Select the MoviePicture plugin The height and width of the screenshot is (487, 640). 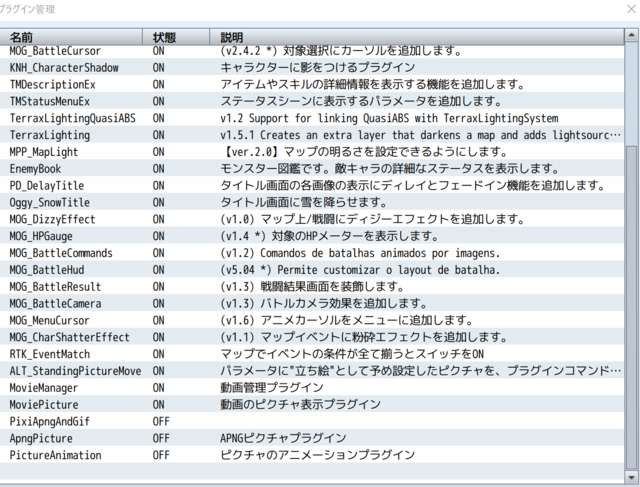coord(44,405)
